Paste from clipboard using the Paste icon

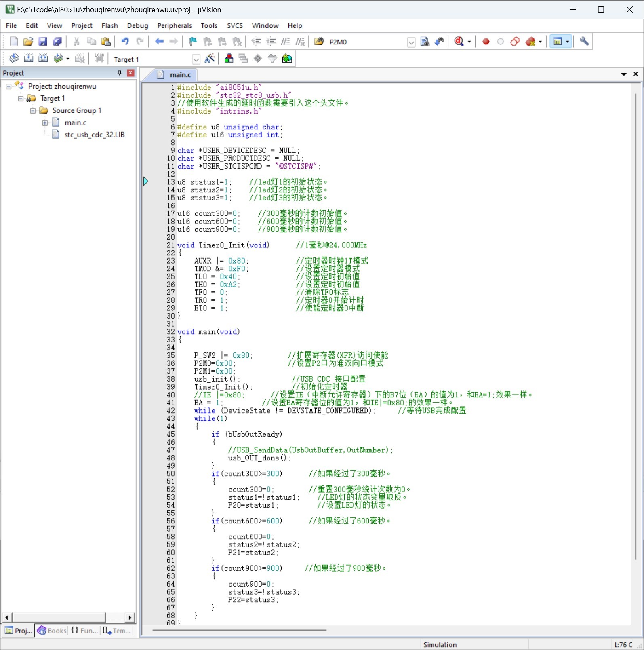(x=106, y=41)
